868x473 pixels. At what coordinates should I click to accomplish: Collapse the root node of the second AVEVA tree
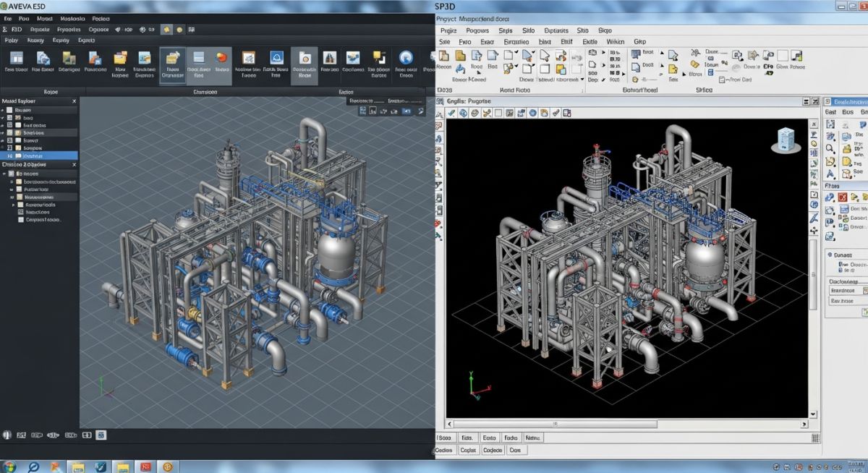click(4, 174)
